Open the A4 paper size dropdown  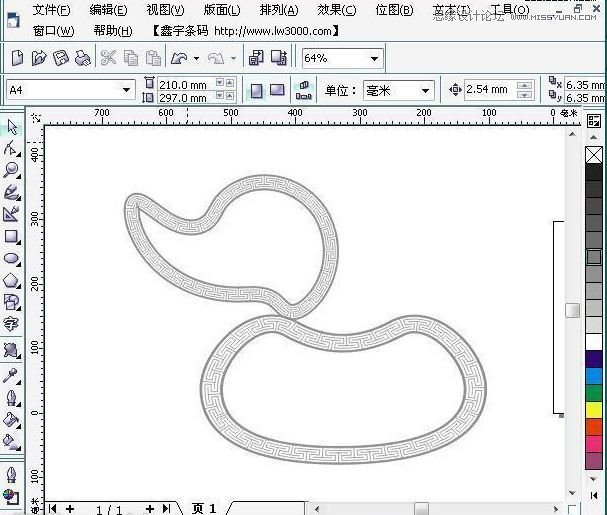point(126,90)
